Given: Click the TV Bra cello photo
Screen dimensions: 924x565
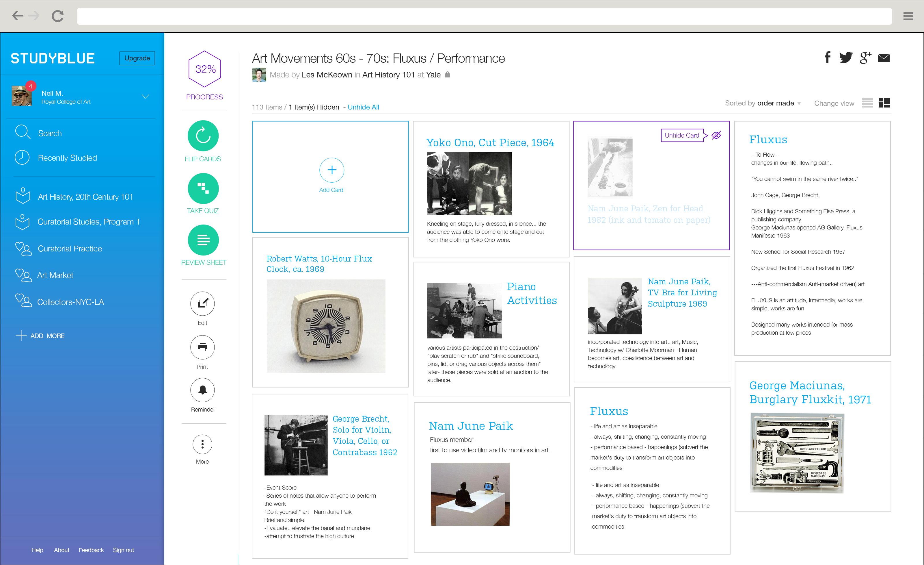Looking at the screenshot, I should [x=615, y=305].
